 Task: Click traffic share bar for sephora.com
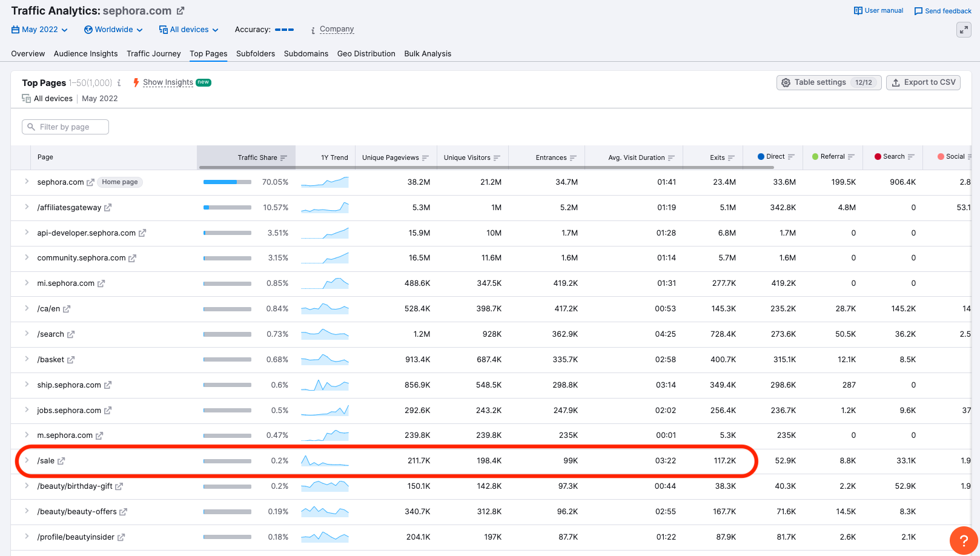[227, 182]
